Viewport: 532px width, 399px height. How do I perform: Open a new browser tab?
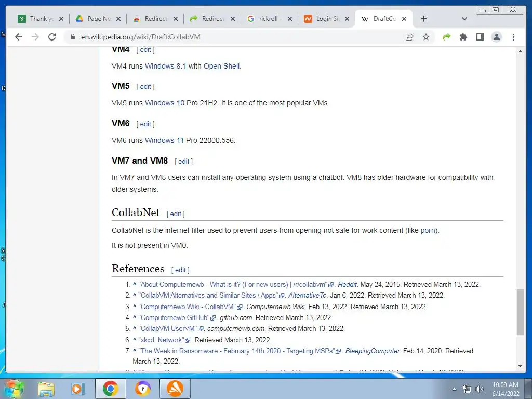pos(424,19)
